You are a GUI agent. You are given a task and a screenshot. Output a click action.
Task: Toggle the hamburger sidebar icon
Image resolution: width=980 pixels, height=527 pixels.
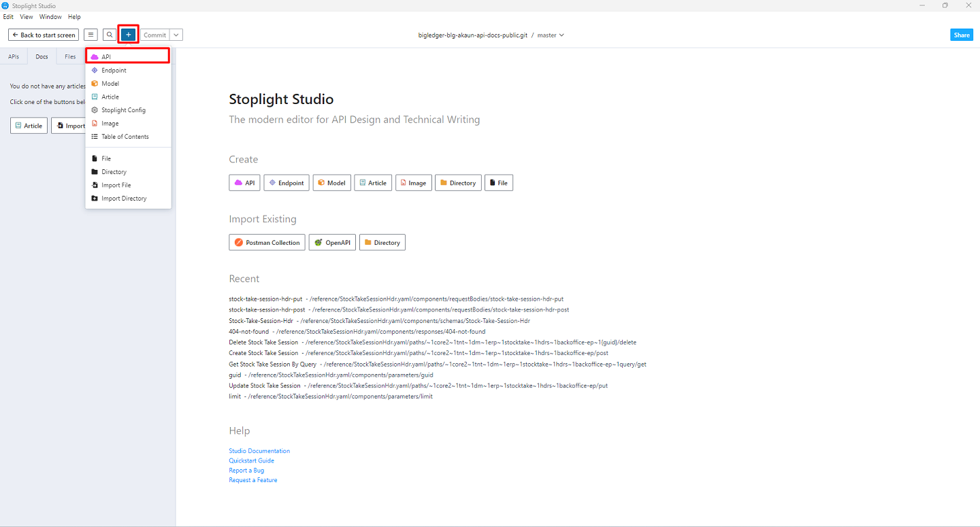click(x=91, y=35)
